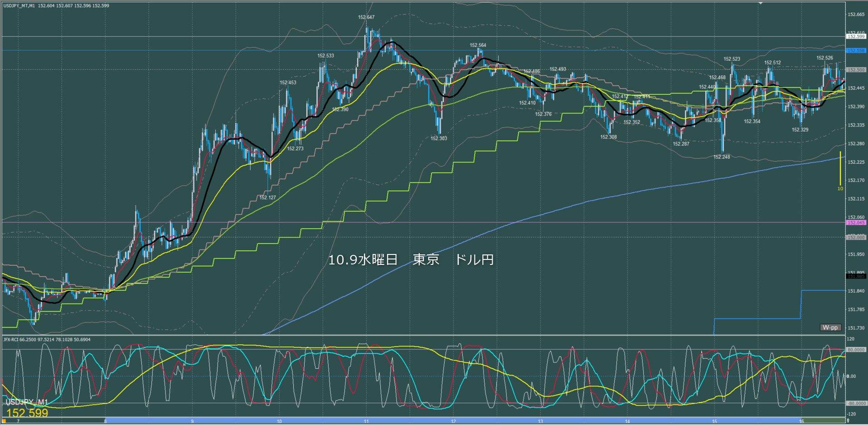Click the large yellow 152.599 price display
Screen dimensions: 868x425
27,413
